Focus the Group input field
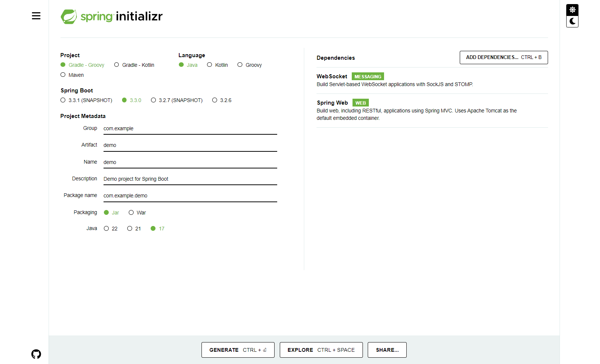This screenshot has width=600, height=364. coord(190,128)
